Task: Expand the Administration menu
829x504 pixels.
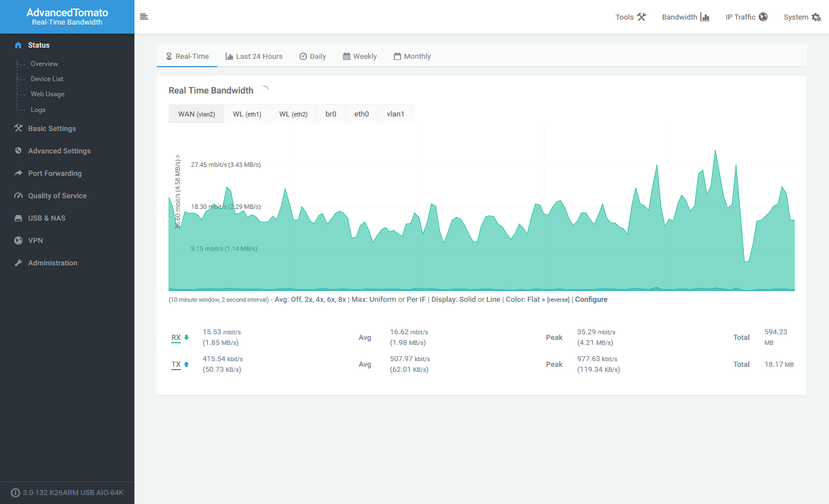Action: [x=67, y=263]
